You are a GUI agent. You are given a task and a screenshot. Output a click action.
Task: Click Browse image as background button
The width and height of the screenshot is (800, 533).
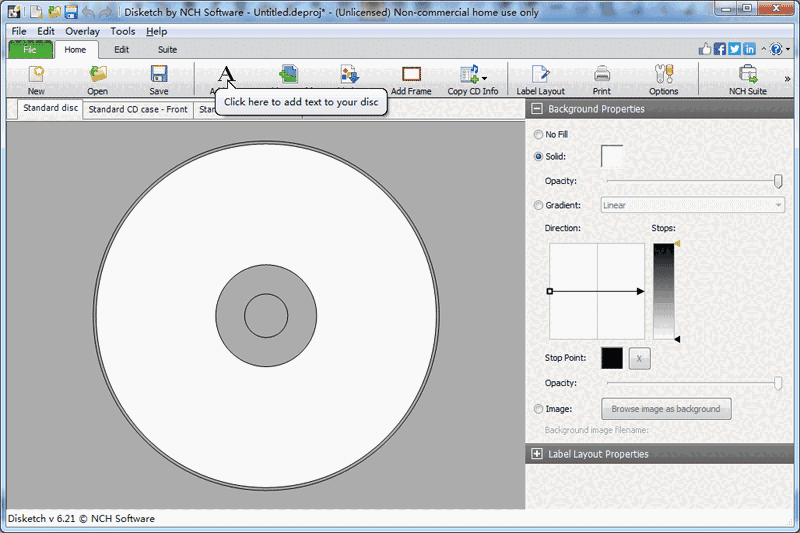coord(666,409)
